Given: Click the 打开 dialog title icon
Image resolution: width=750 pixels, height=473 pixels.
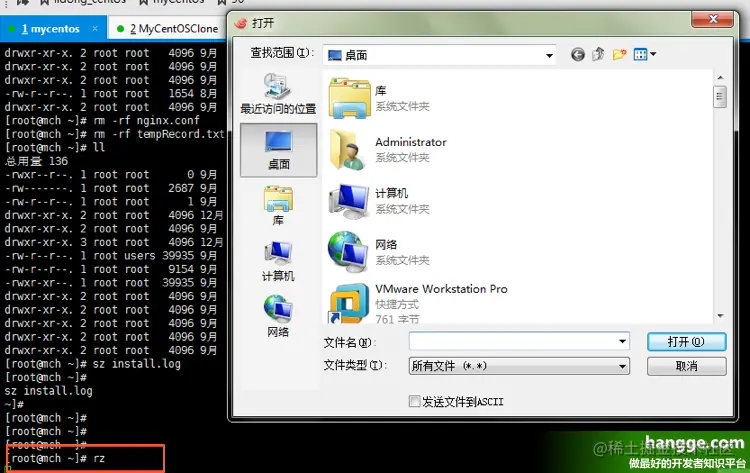Looking at the screenshot, I should click(x=241, y=22).
